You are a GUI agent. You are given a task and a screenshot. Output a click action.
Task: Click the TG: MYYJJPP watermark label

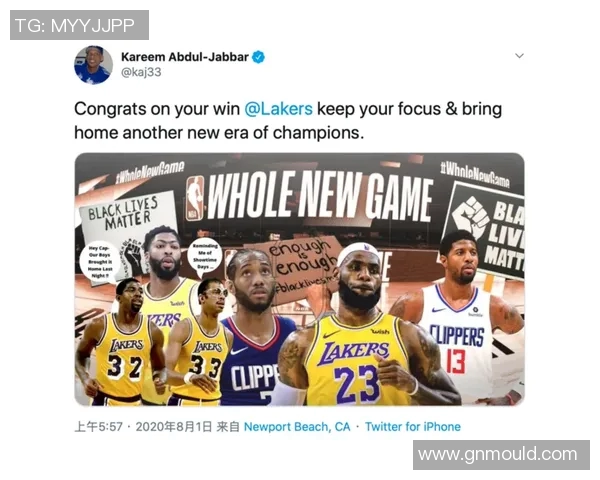click(x=79, y=25)
